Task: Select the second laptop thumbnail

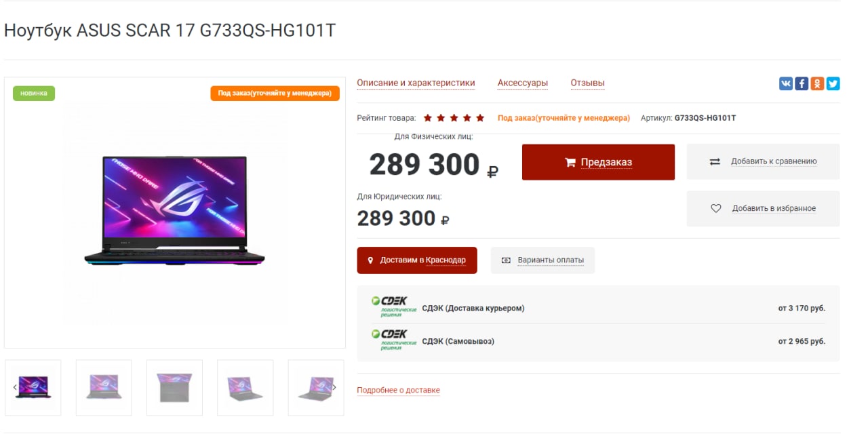Action: click(x=104, y=387)
